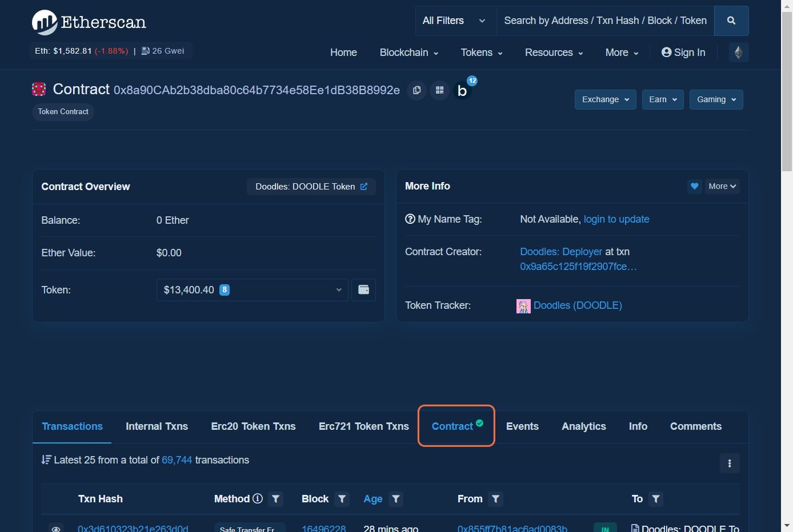Preview the first transaction with the eye icon
The height and width of the screenshot is (532, 793).
pos(56,528)
